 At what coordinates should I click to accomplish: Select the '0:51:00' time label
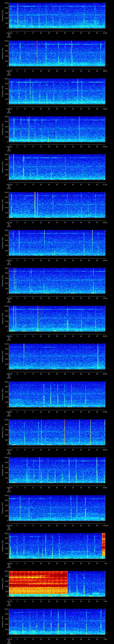click(9, 223)
